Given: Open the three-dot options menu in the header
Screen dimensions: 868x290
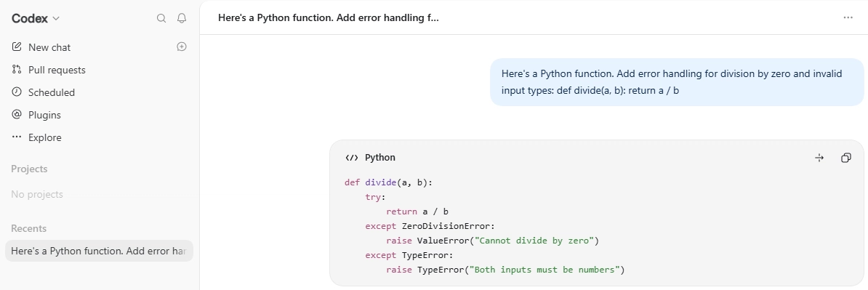Looking at the screenshot, I should [848, 17].
